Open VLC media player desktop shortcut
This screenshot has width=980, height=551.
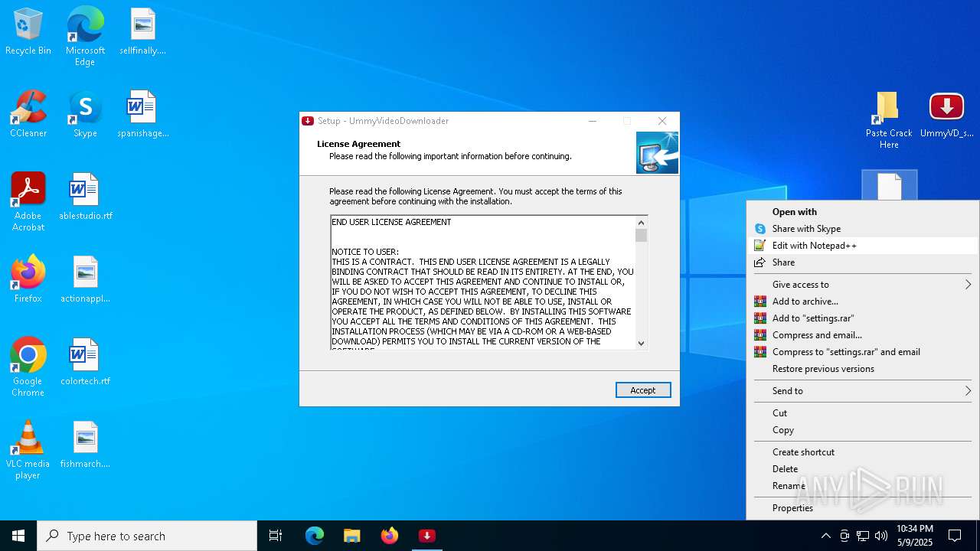(28, 450)
